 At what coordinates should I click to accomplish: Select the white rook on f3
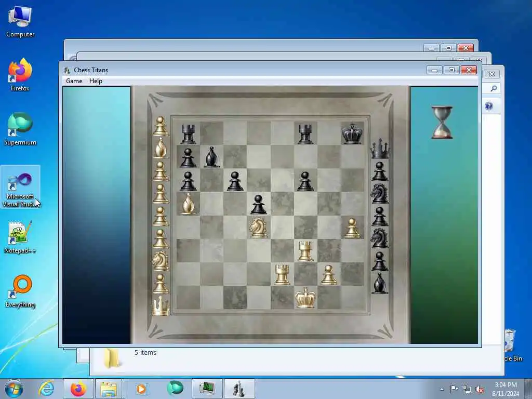click(x=305, y=251)
